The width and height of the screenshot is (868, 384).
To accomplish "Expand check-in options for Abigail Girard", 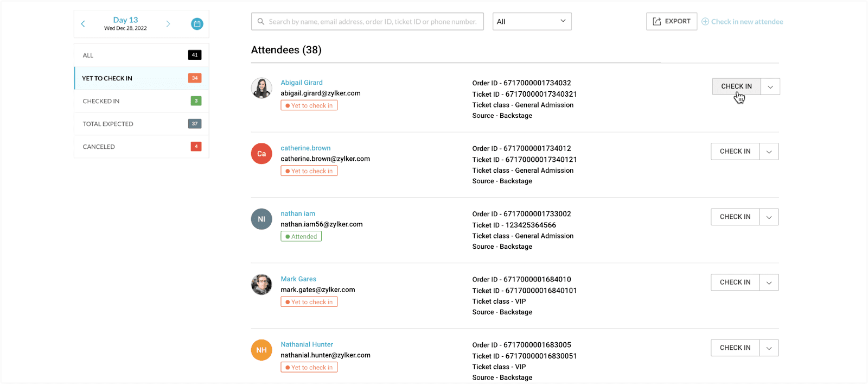I will pyautogui.click(x=770, y=87).
